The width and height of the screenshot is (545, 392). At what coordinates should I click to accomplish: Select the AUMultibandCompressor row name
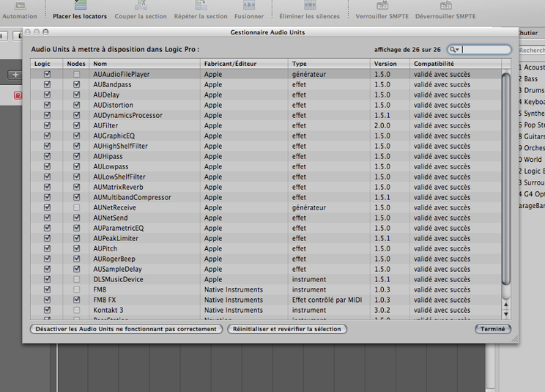coord(132,197)
